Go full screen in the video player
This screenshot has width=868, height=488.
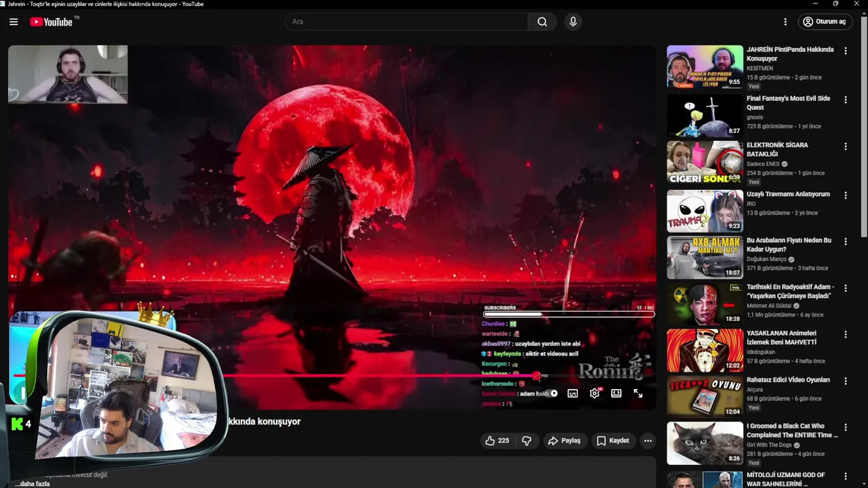pyautogui.click(x=638, y=393)
